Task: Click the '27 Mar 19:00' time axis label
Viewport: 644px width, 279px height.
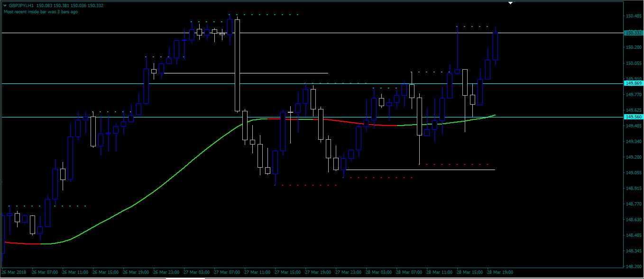Action: point(318,272)
